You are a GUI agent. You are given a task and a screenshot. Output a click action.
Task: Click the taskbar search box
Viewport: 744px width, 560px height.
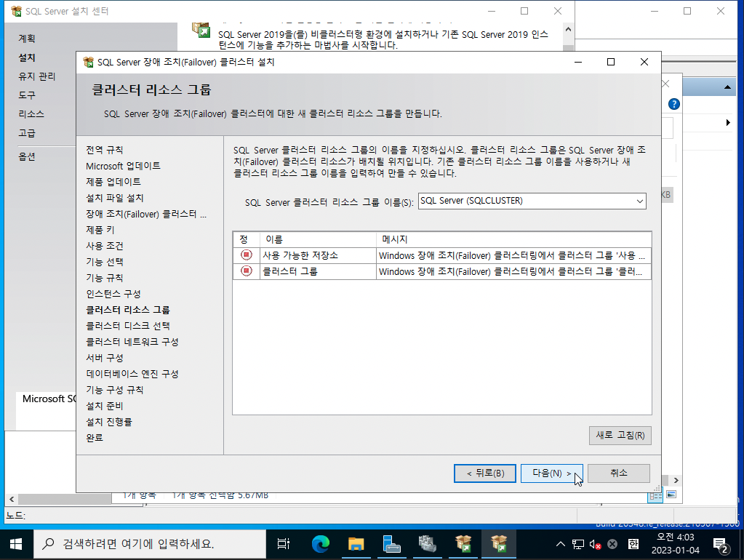click(x=150, y=544)
